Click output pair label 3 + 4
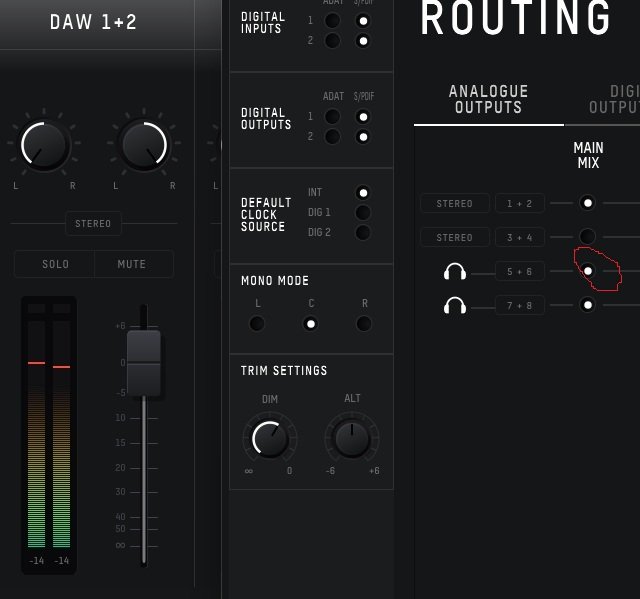 coord(520,237)
